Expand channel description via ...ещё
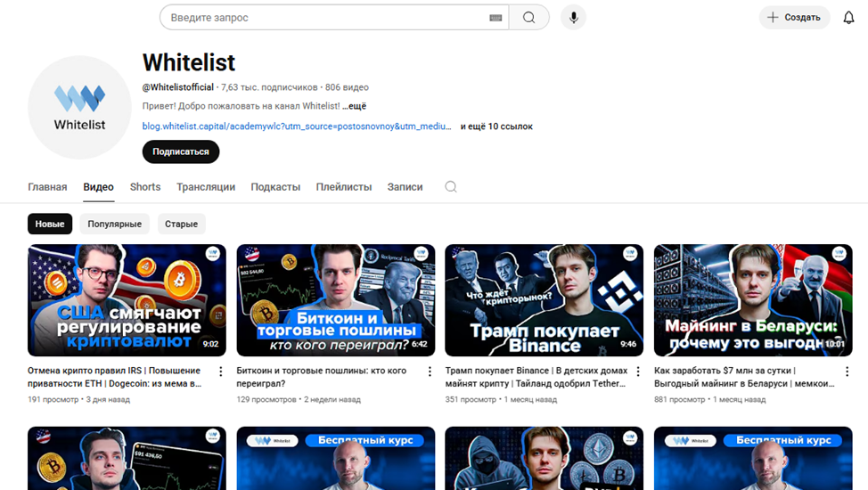The height and width of the screenshot is (490, 868). pyautogui.click(x=355, y=106)
